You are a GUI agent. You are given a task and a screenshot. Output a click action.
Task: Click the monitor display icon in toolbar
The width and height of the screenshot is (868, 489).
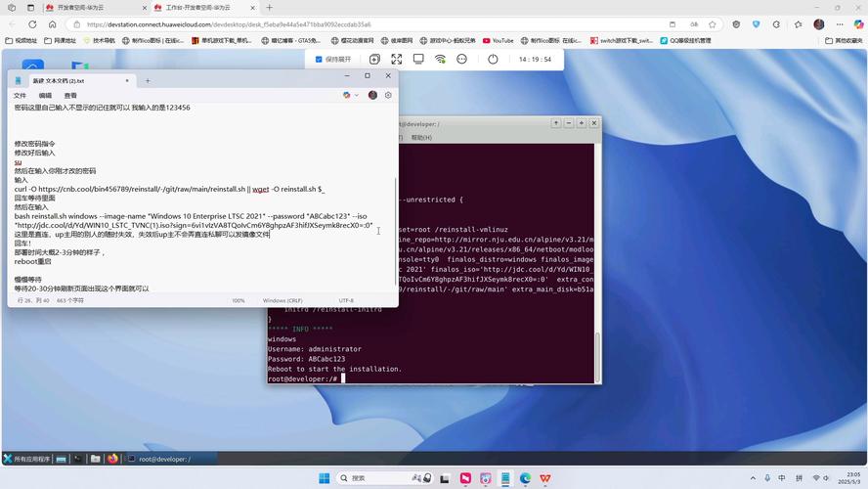pos(418,59)
